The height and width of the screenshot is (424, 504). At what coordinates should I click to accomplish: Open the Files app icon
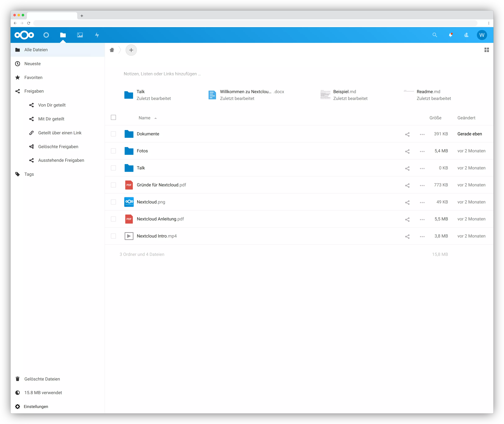(x=63, y=35)
